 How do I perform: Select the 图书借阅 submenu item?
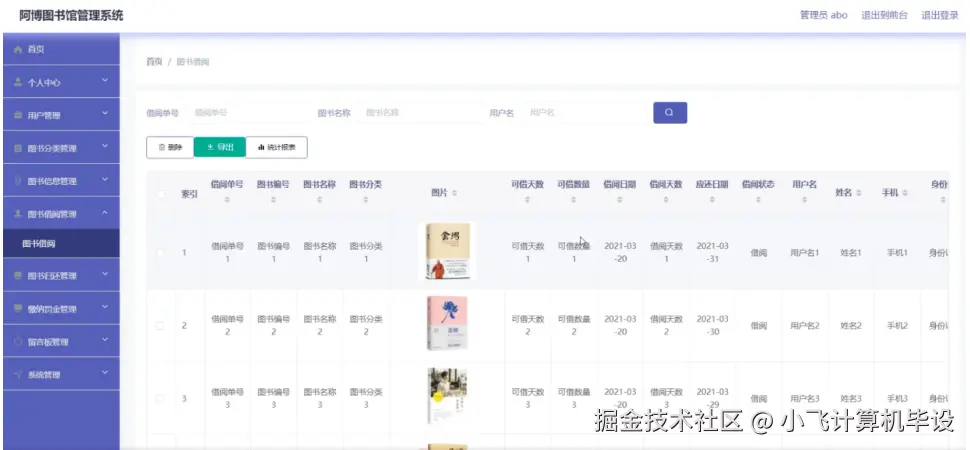[61, 244]
